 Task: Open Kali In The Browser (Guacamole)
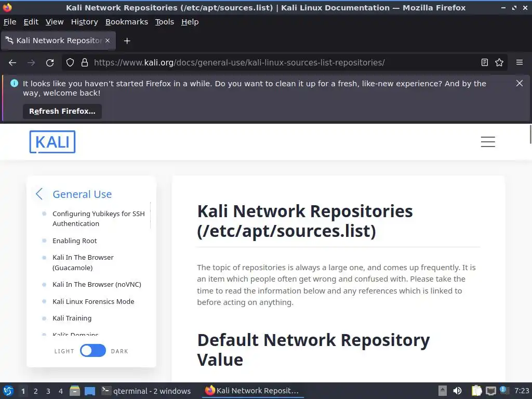click(83, 262)
